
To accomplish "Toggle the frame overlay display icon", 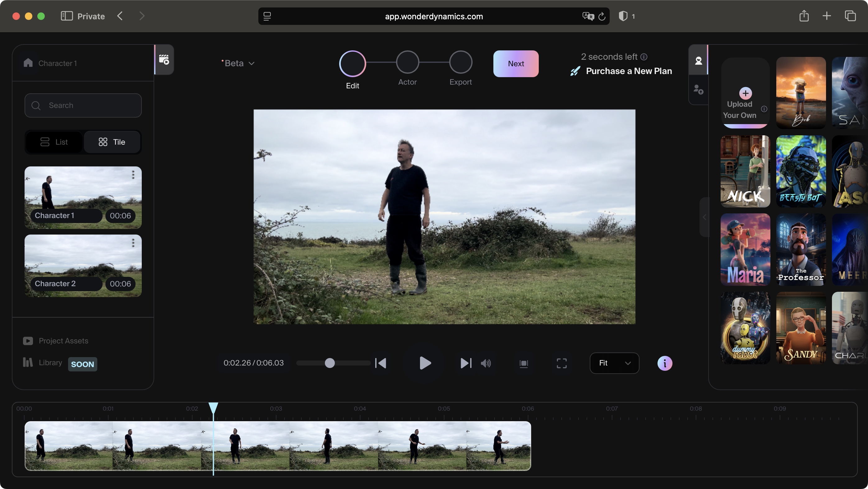I will 524,363.
